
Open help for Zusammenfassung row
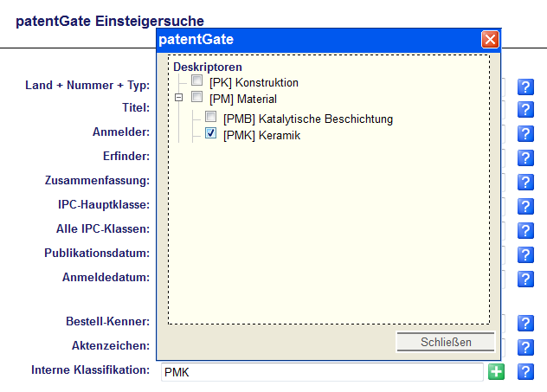click(525, 183)
